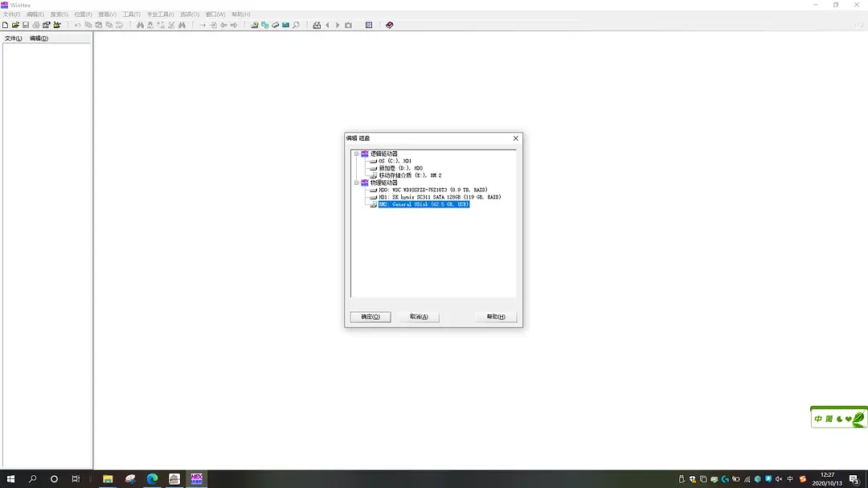Screen dimensions: 868x488
Task: Click the camera snapshot toolbar icon
Action: click(x=348, y=25)
